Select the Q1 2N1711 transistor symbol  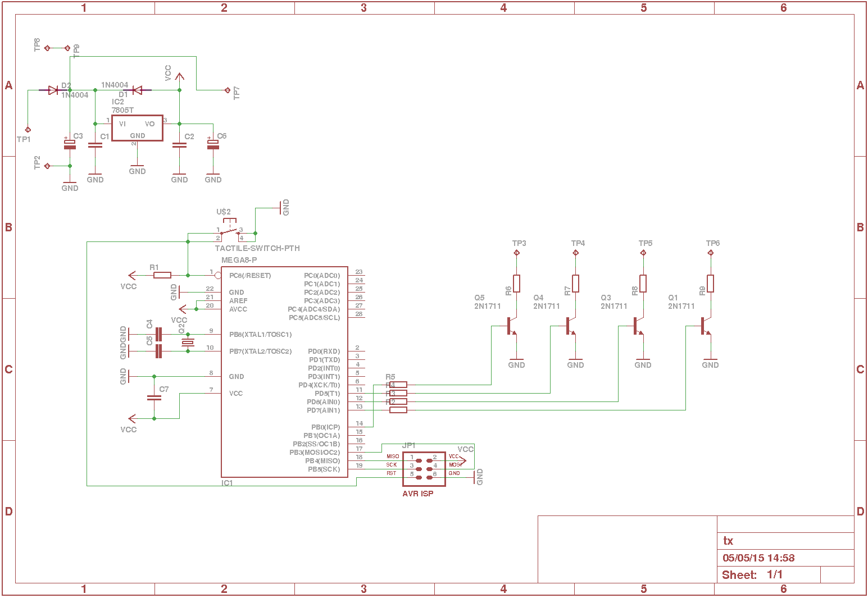(x=705, y=326)
